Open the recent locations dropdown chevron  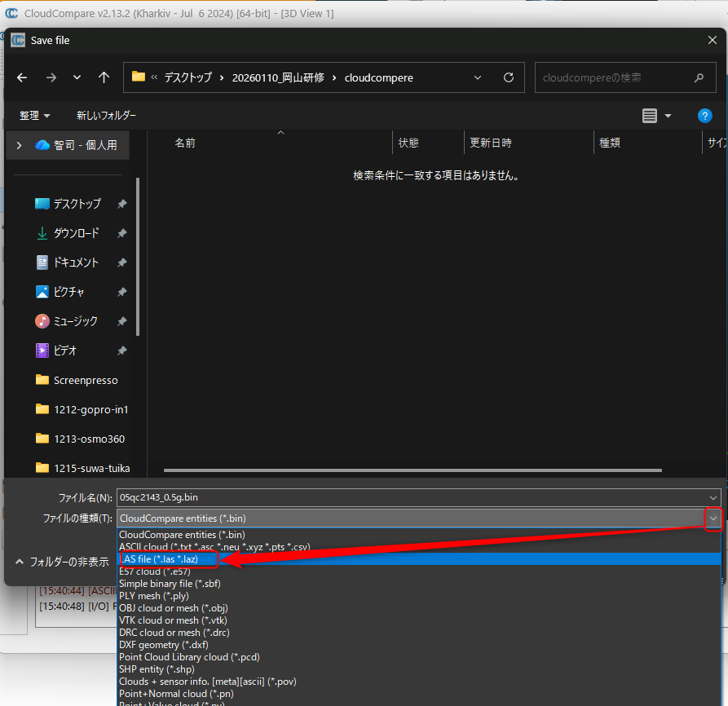tap(77, 77)
